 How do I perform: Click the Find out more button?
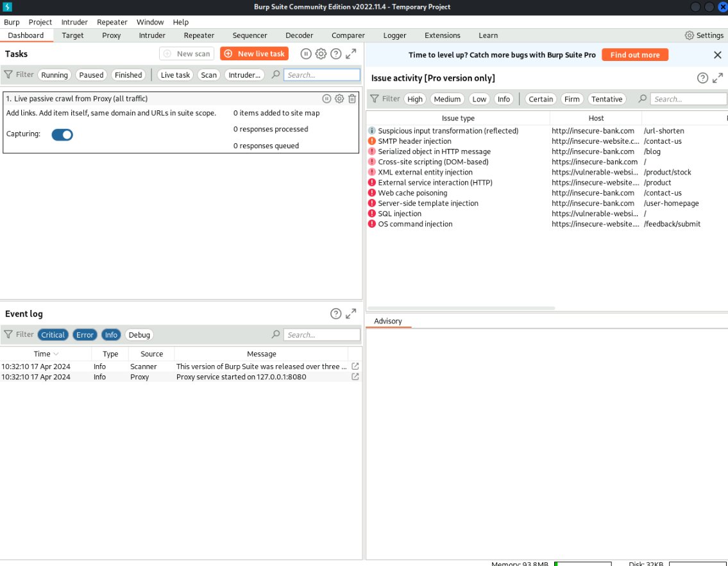tap(635, 55)
